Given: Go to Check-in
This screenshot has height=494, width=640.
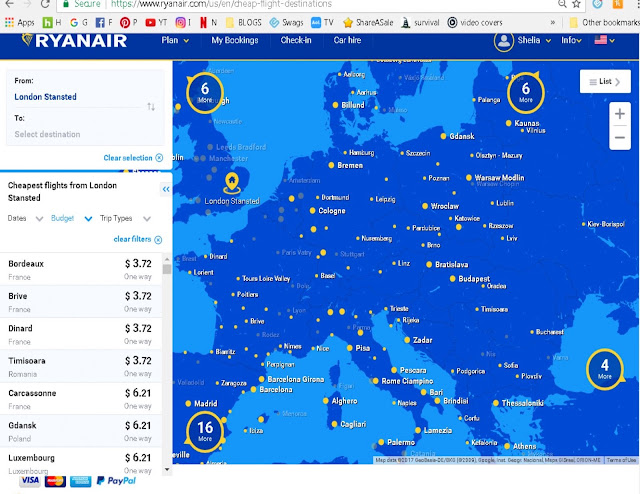Looking at the screenshot, I should pos(296,40).
